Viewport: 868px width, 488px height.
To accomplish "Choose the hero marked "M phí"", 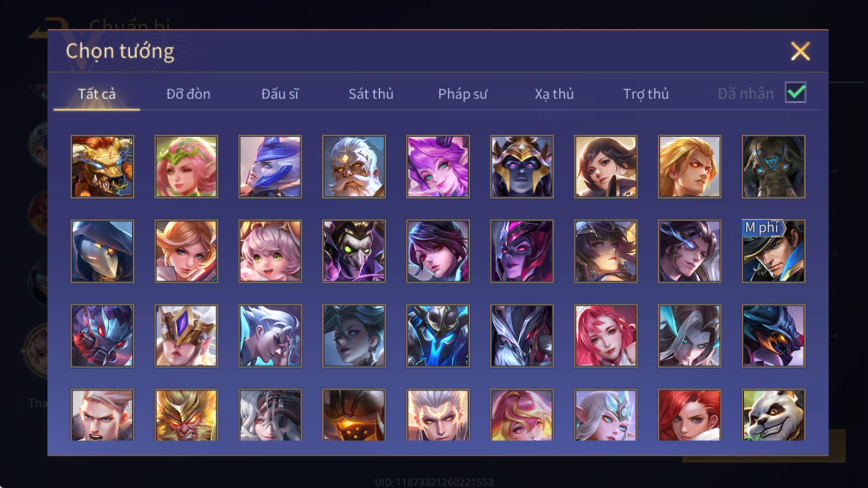I will (x=774, y=251).
